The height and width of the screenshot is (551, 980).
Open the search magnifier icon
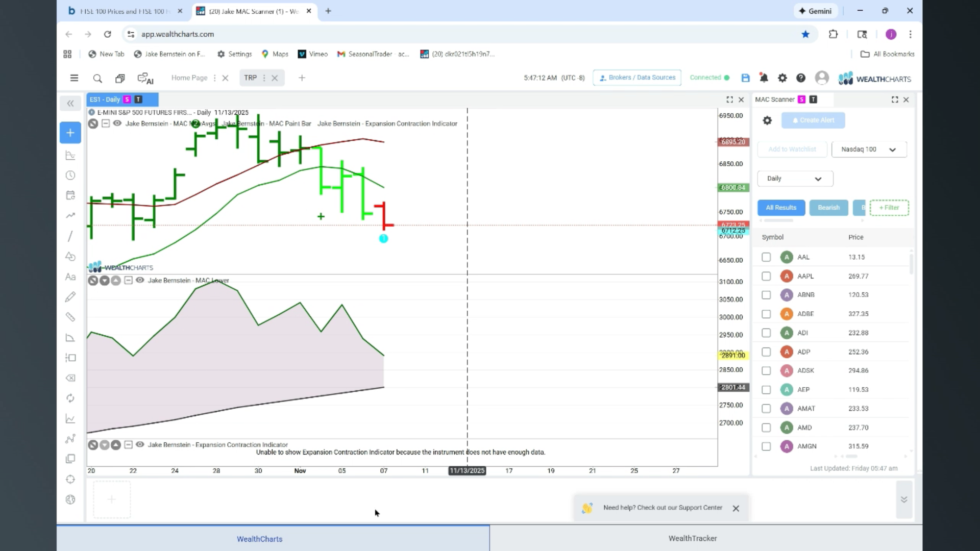click(97, 79)
